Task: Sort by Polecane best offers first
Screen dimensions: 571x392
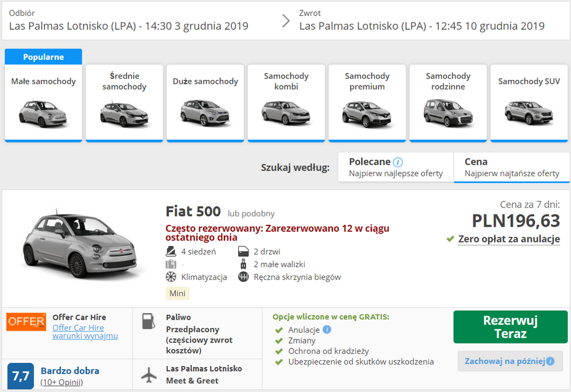Action: coord(396,167)
